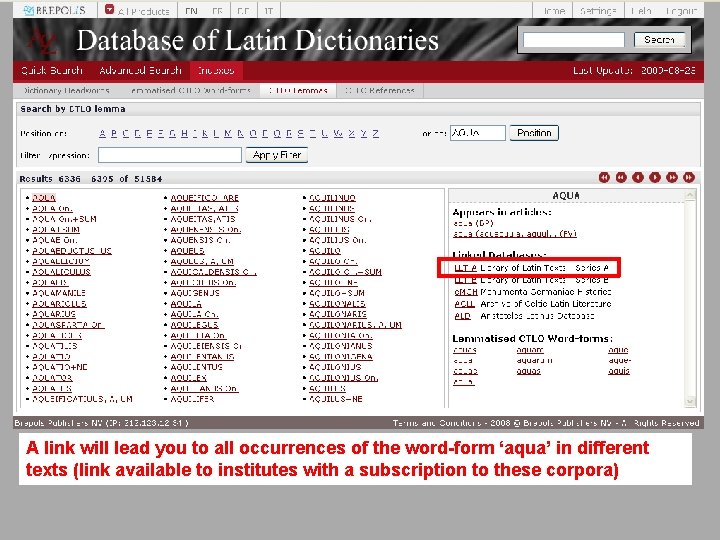
Task: Open the AQUILENTANUS lemma link
Action: [202, 357]
